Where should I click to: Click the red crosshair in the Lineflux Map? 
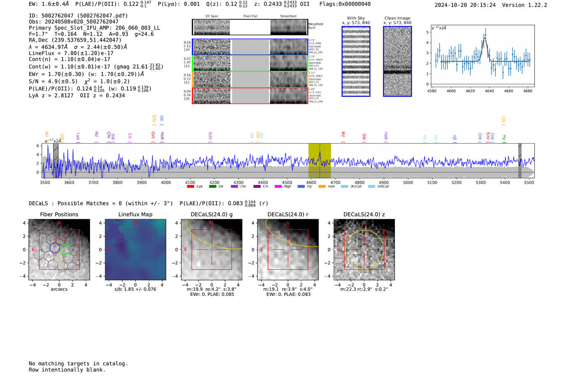click(x=135, y=249)
